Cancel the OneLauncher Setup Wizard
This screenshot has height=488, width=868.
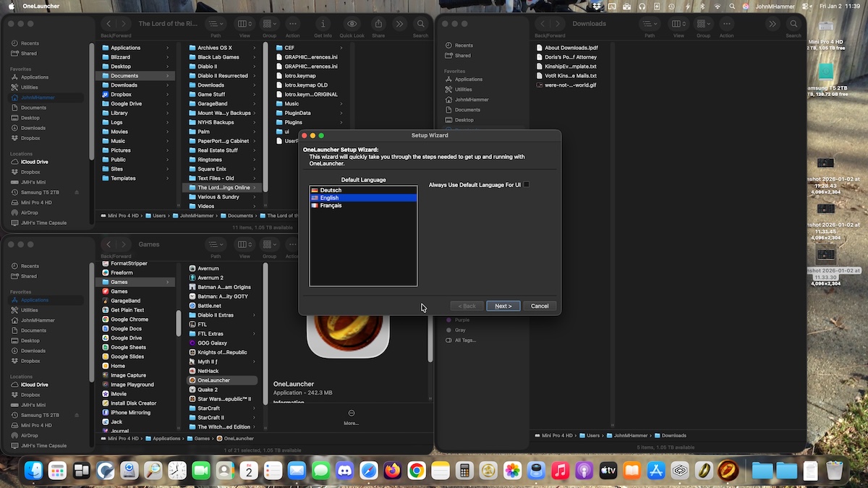pyautogui.click(x=540, y=306)
